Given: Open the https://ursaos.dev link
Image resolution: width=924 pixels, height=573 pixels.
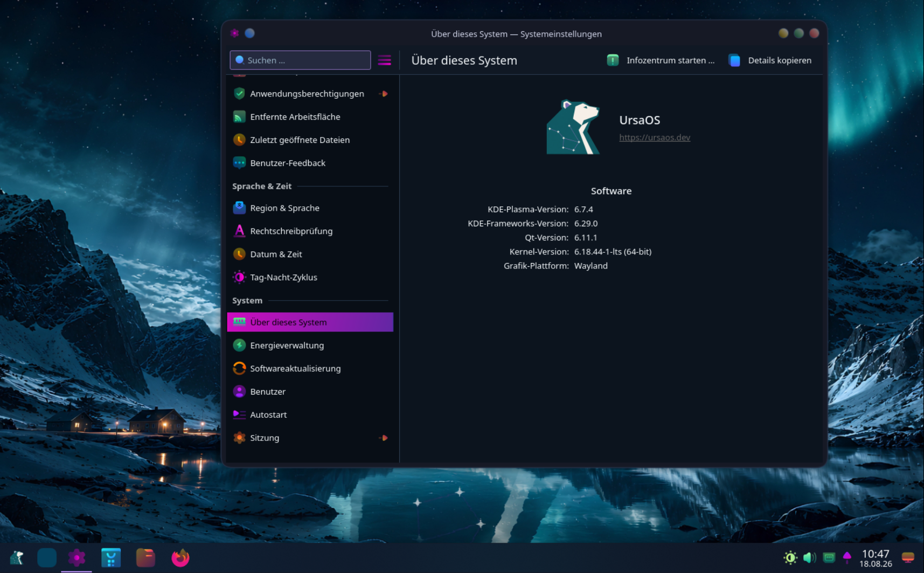Looking at the screenshot, I should (x=655, y=137).
